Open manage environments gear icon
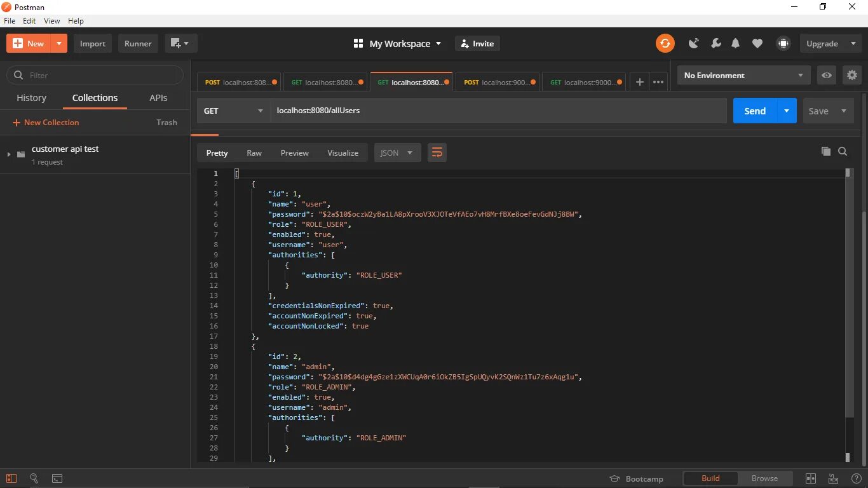Viewport: 868px width, 488px height. pyautogui.click(x=852, y=75)
